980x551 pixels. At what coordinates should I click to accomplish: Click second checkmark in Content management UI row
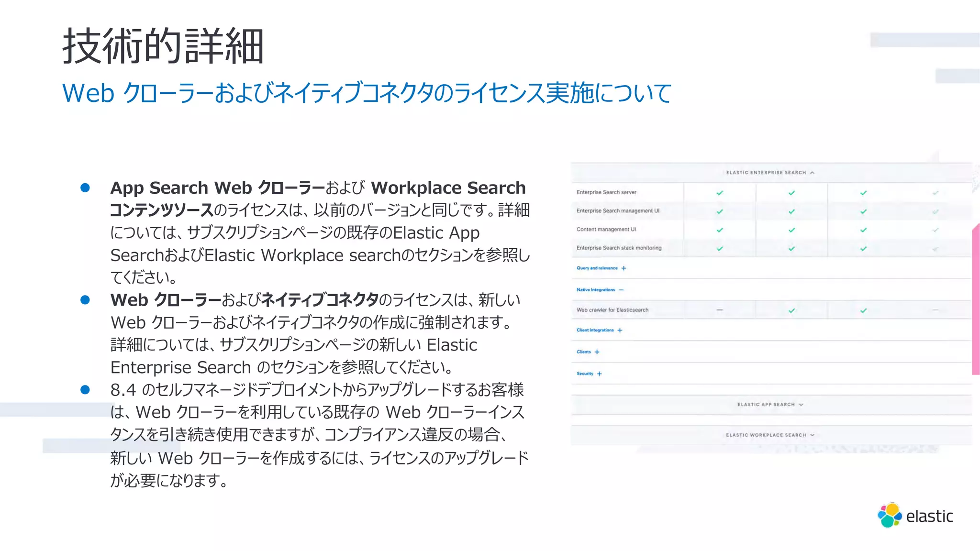coord(791,230)
